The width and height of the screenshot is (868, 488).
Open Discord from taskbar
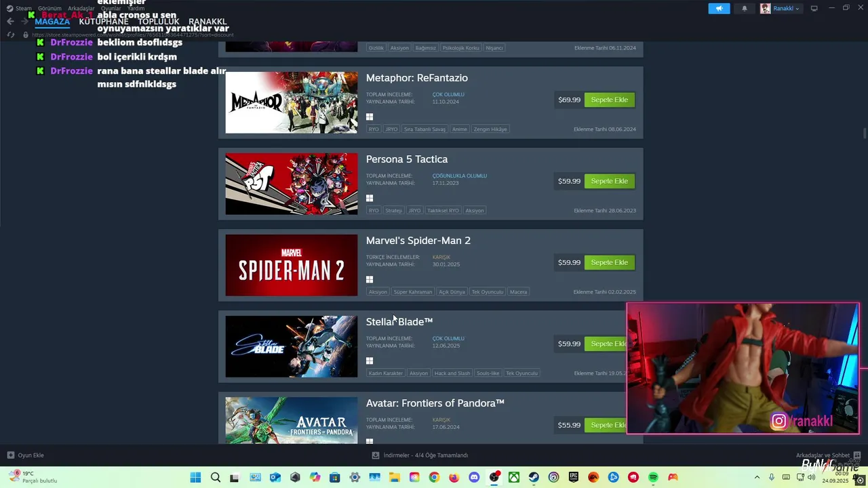point(474,478)
